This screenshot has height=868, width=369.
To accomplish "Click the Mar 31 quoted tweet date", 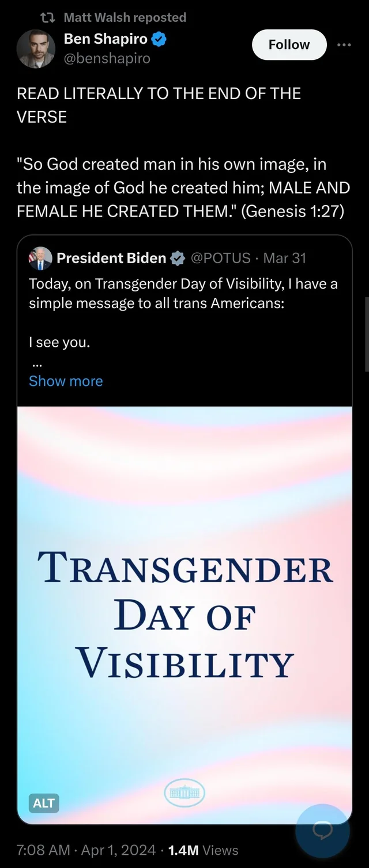I will tap(284, 258).
